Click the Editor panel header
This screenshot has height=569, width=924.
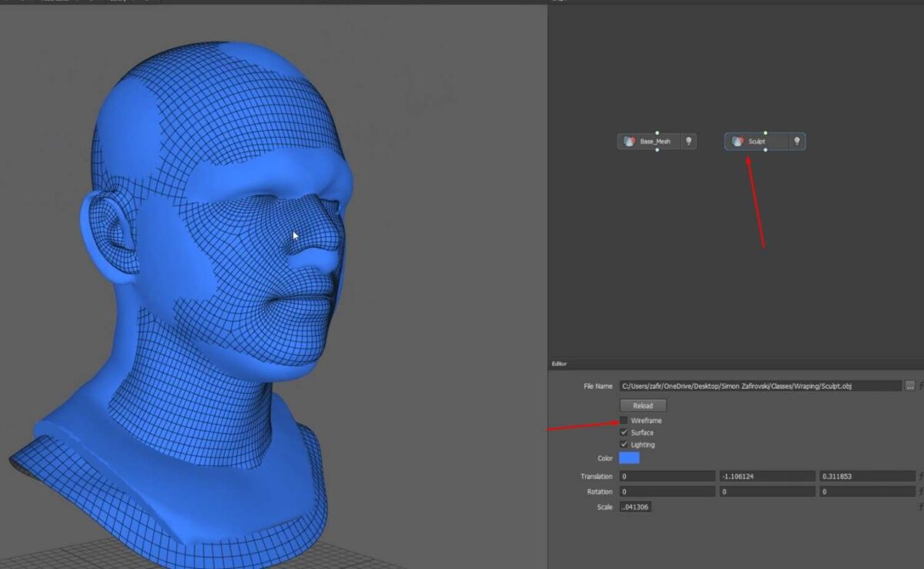pyautogui.click(x=560, y=363)
